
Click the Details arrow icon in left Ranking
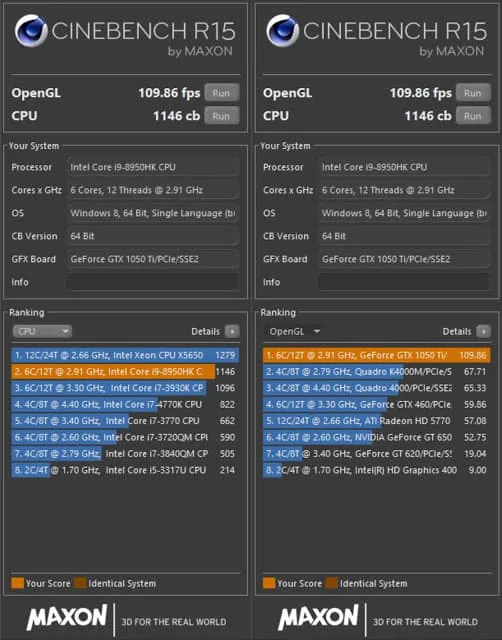(232, 331)
